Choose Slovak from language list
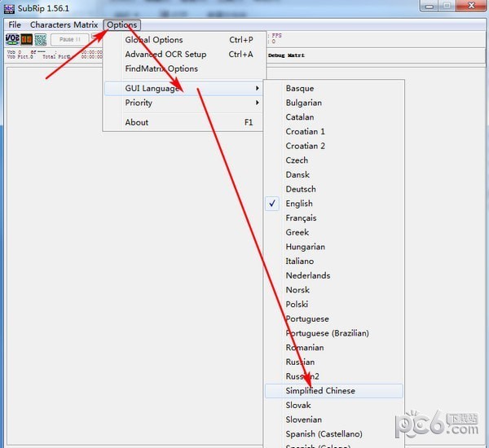This screenshot has width=489, height=448. [x=333, y=405]
